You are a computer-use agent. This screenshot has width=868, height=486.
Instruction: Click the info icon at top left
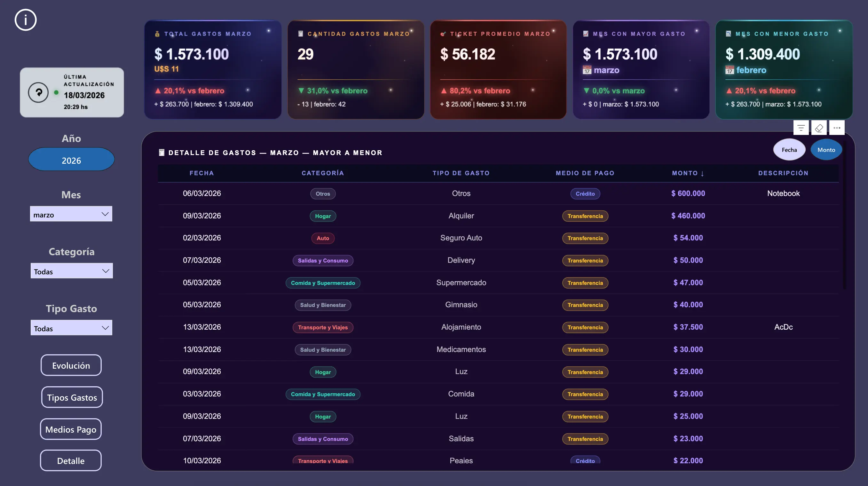[x=26, y=20]
